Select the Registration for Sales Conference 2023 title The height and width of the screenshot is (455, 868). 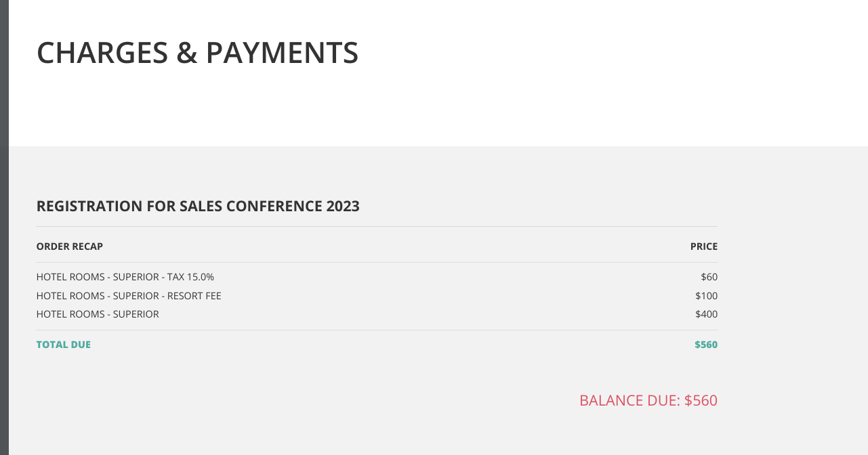(198, 206)
